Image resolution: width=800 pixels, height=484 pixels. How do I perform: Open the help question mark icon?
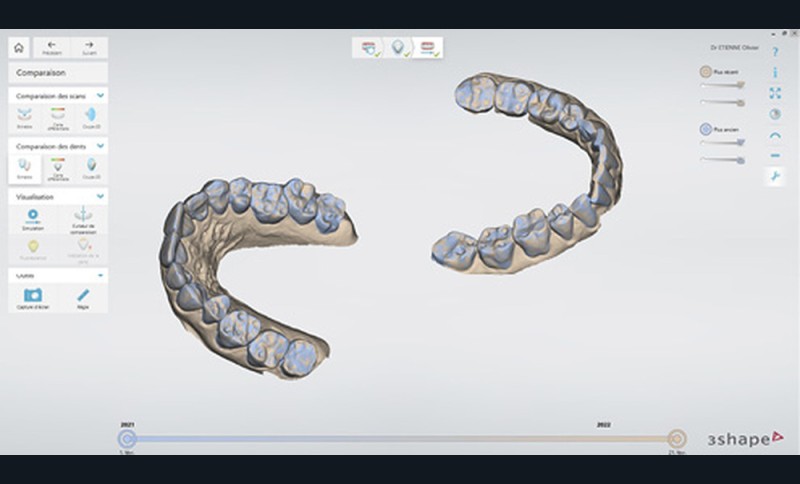[x=775, y=52]
